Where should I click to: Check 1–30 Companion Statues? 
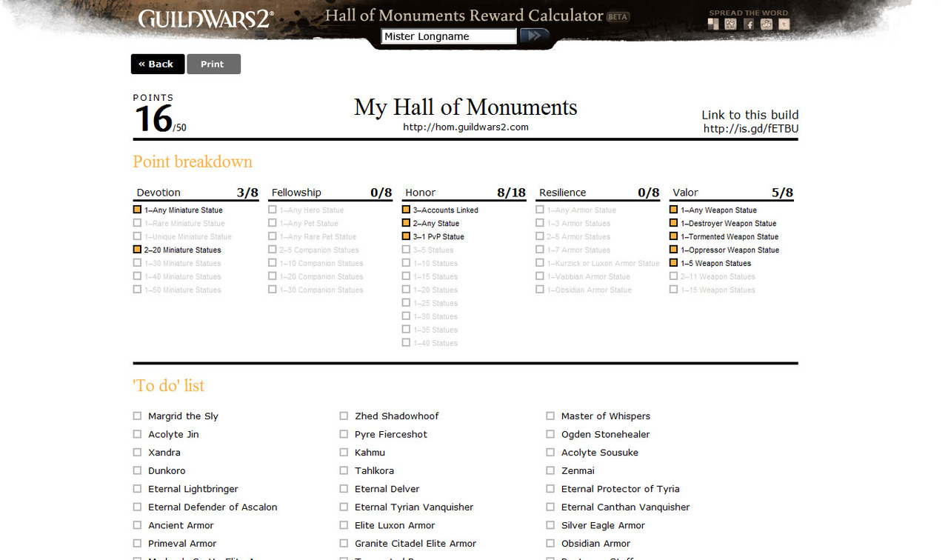pos(273,290)
